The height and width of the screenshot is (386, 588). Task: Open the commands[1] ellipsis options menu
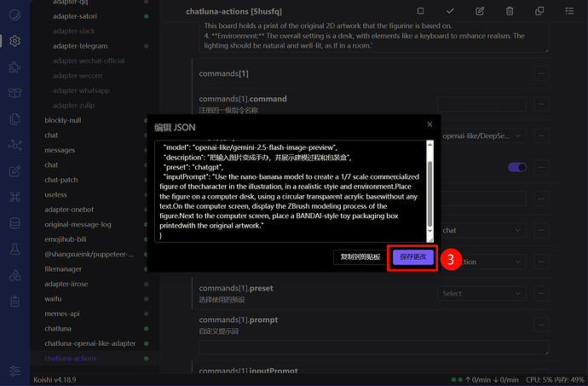tap(541, 74)
